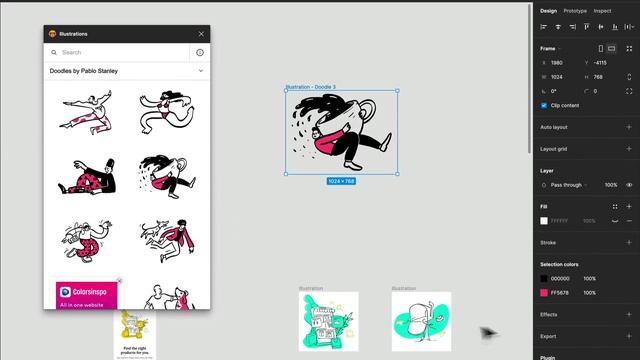Image resolution: width=640 pixels, height=360 pixels.
Task: Close the Colorsinspo ad
Action: [119, 280]
